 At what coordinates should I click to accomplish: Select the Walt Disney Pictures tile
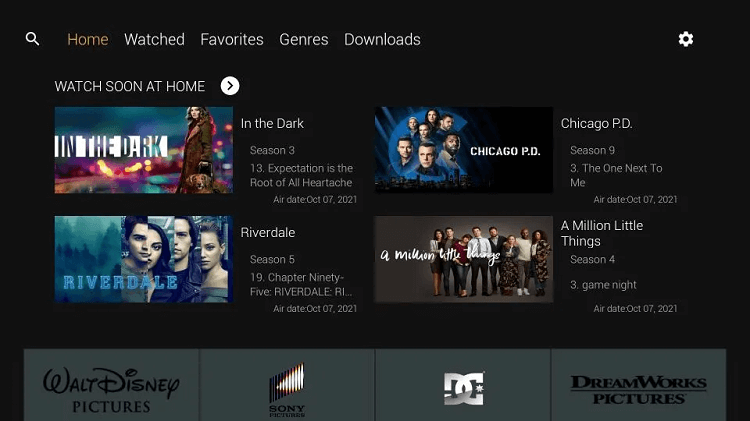pyautogui.click(x=111, y=385)
